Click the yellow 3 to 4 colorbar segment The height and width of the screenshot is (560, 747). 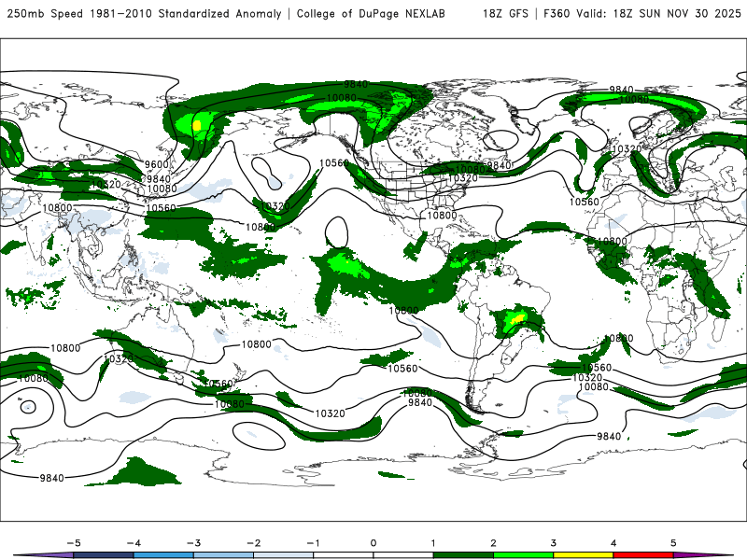tap(583, 555)
